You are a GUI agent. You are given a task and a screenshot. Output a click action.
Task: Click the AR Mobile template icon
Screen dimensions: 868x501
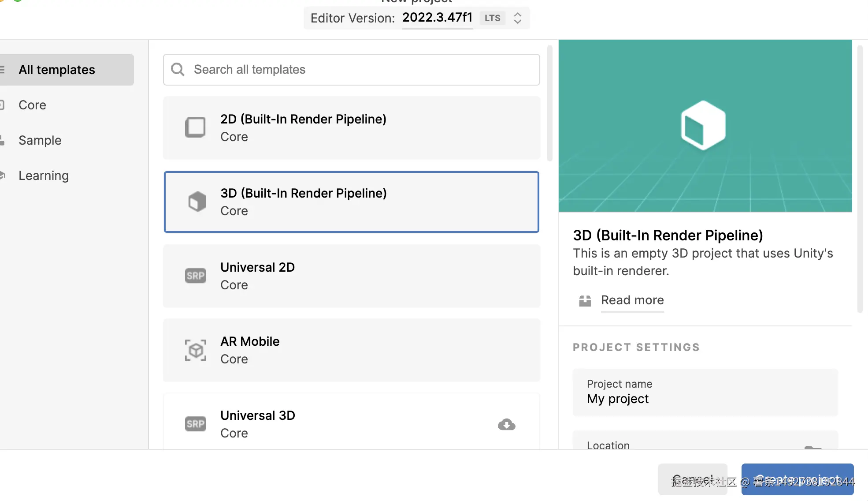(x=195, y=350)
